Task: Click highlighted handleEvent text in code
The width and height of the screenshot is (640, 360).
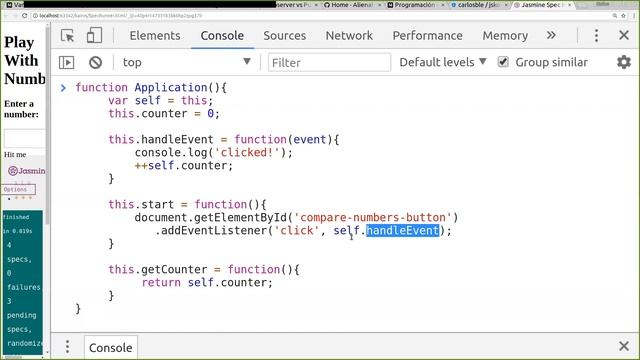Action: click(402, 231)
